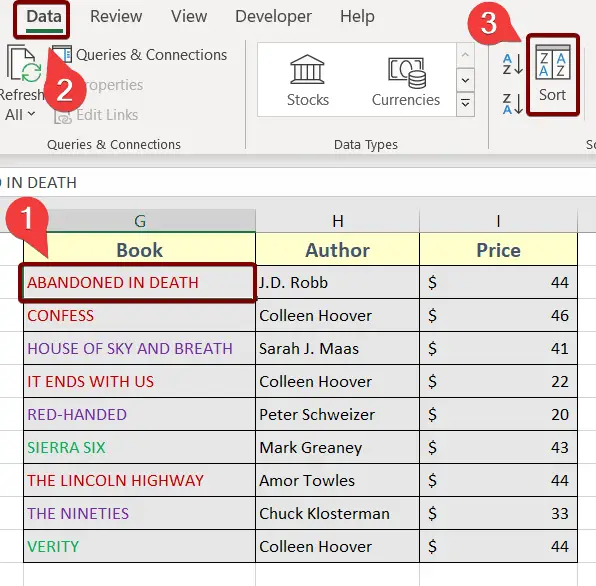The width and height of the screenshot is (596, 586).
Task: Select THE NINETIES cell
Action: pos(139,513)
